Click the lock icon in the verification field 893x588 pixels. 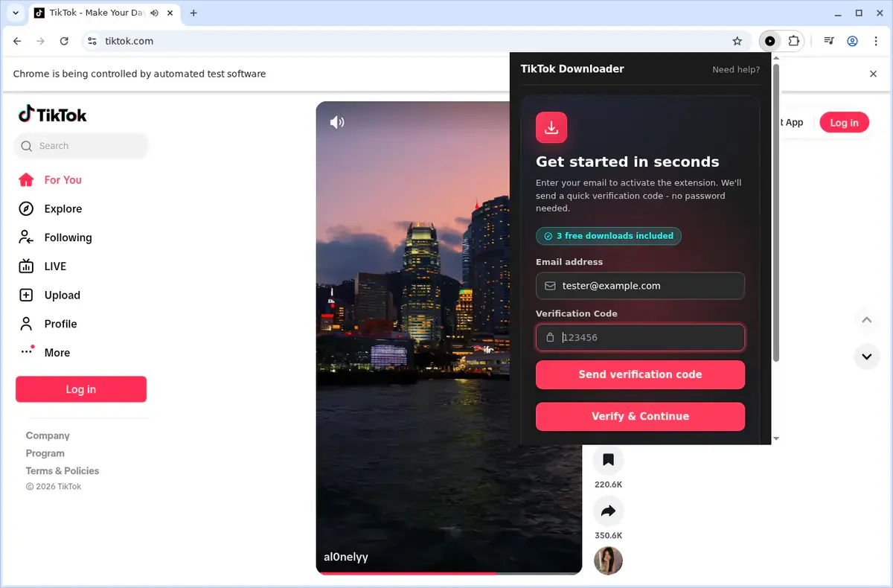550,337
